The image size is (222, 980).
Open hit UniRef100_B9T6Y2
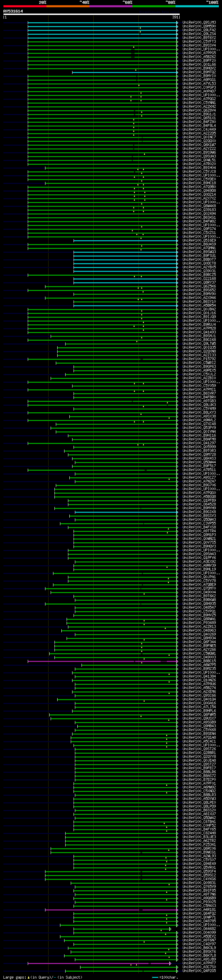[x=199, y=38]
